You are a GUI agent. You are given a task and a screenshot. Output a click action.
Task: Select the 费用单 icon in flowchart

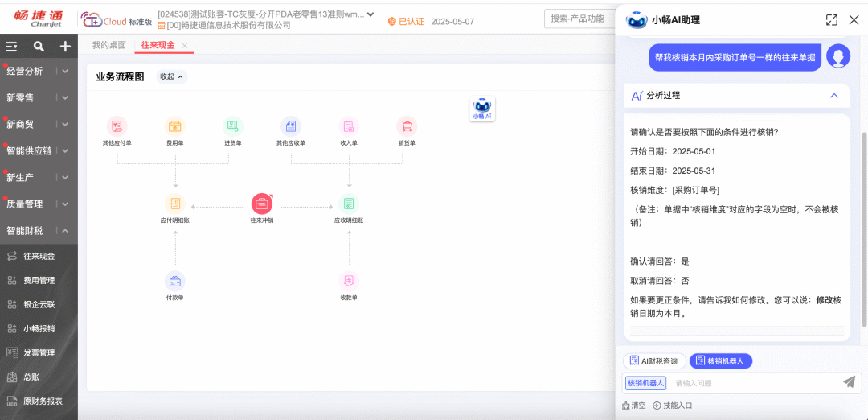point(175,126)
